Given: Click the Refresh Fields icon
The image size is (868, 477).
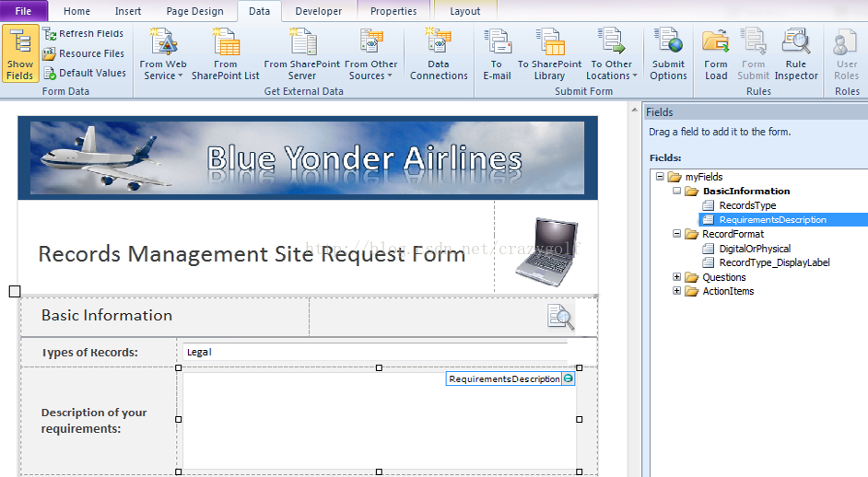Looking at the screenshot, I should coord(50,34).
